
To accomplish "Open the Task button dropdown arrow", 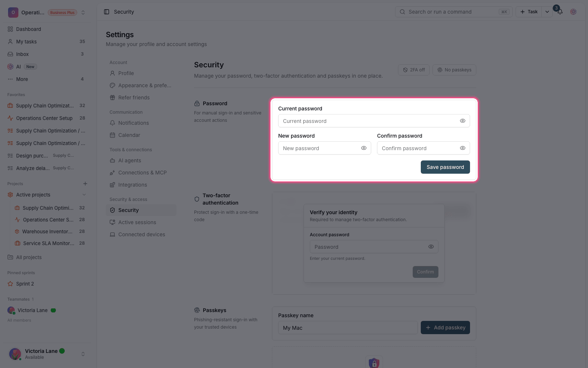I will coord(547,12).
